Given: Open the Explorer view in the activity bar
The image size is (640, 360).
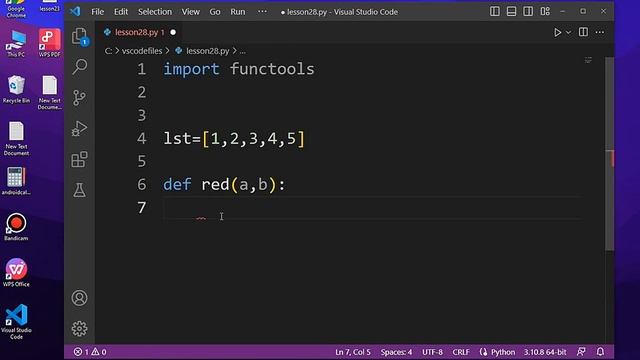Looking at the screenshot, I should point(80,37).
